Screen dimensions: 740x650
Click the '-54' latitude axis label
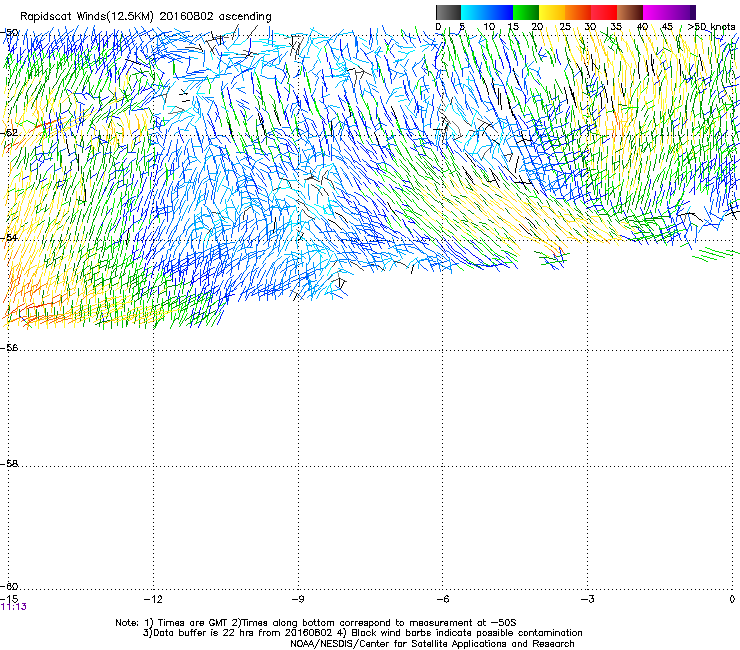9,237
